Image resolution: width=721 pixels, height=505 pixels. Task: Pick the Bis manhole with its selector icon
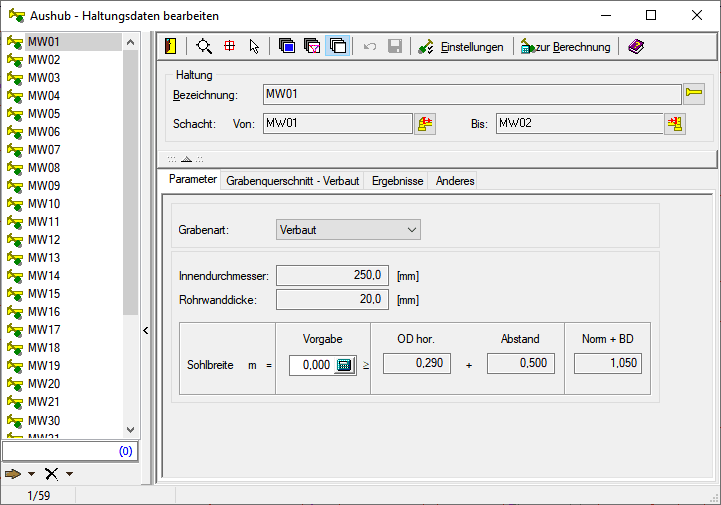676,124
